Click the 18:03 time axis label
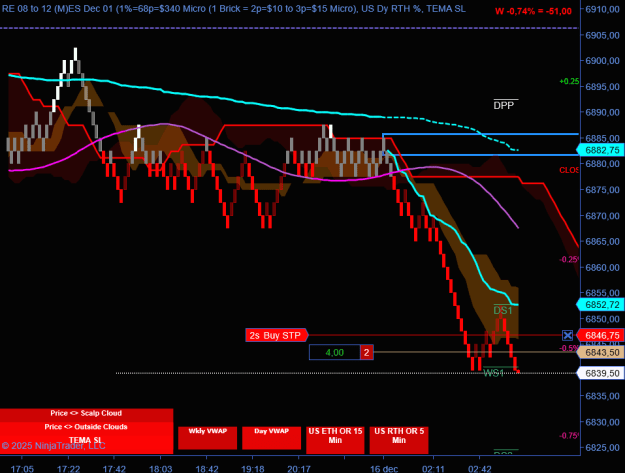Screen dimensions: 625x473 point(161,469)
